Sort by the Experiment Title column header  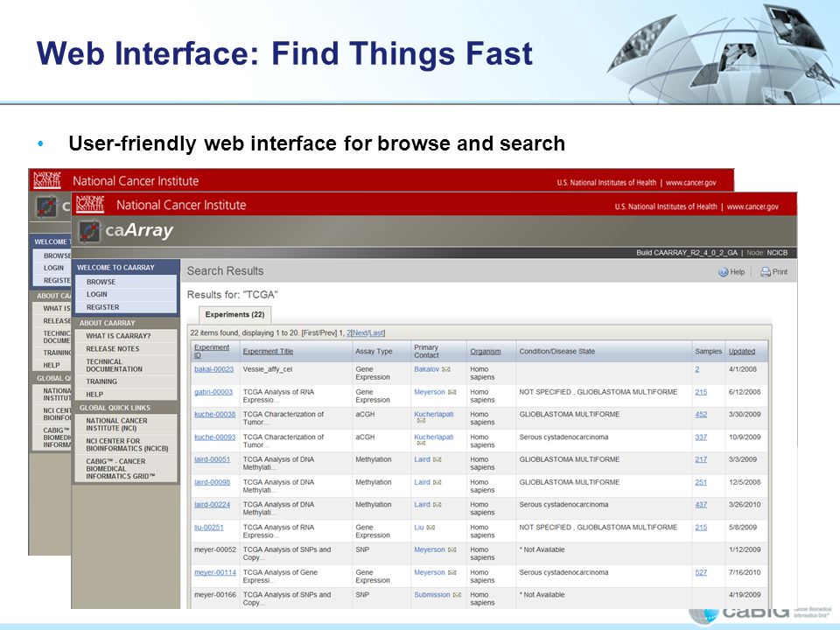coord(268,352)
